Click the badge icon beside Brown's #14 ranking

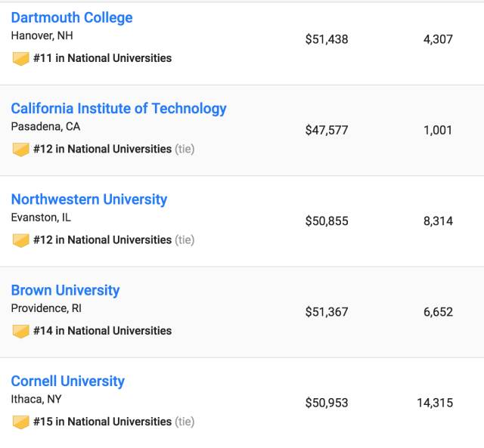coord(20,330)
